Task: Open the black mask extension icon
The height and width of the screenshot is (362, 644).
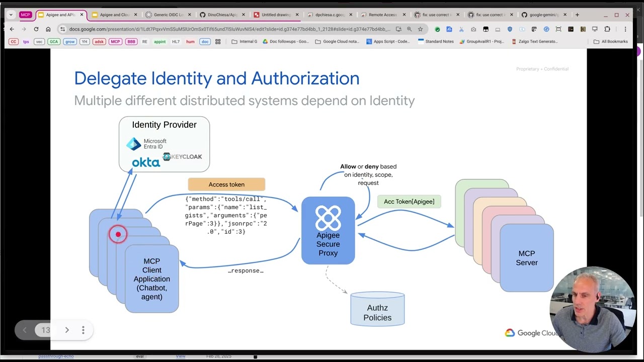Action: (486, 29)
